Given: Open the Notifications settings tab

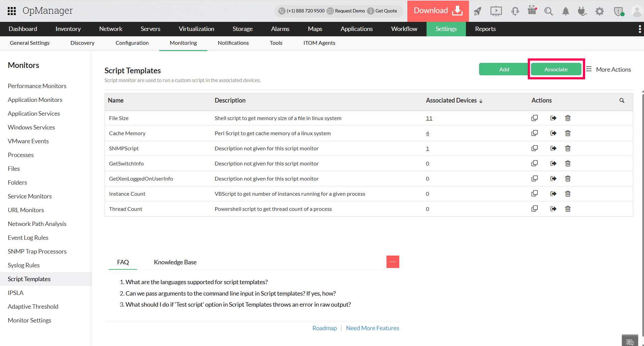Looking at the screenshot, I should [233, 43].
